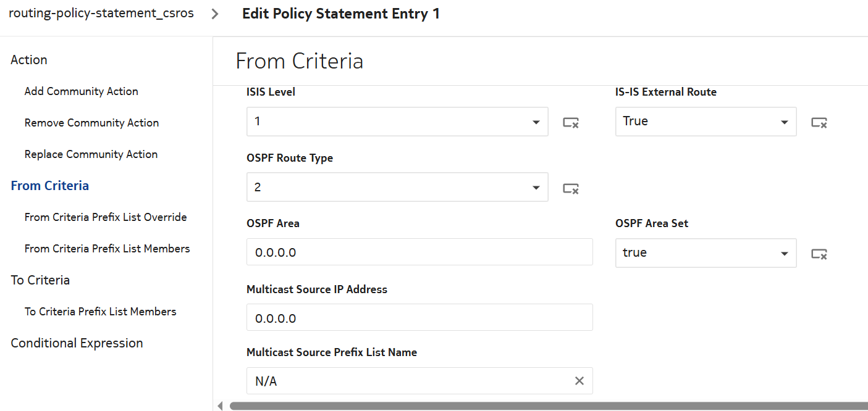Reset the OSPF Area Set field

pyautogui.click(x=819, y=254)
